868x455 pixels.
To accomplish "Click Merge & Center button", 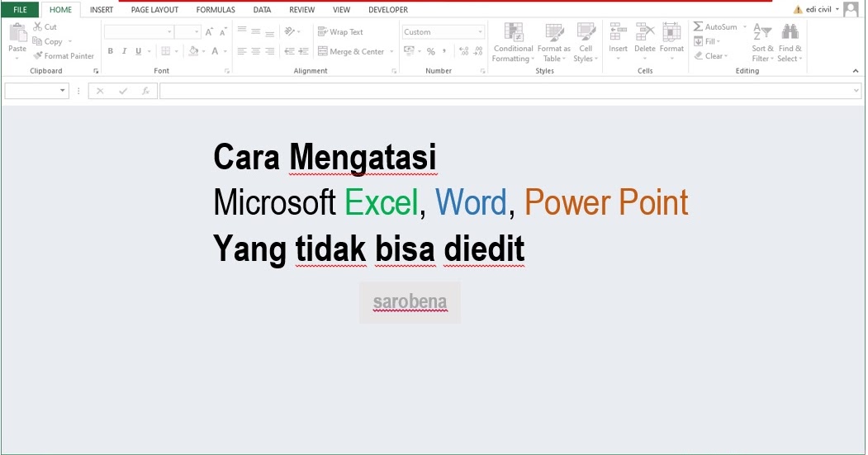I will [351, 51].
